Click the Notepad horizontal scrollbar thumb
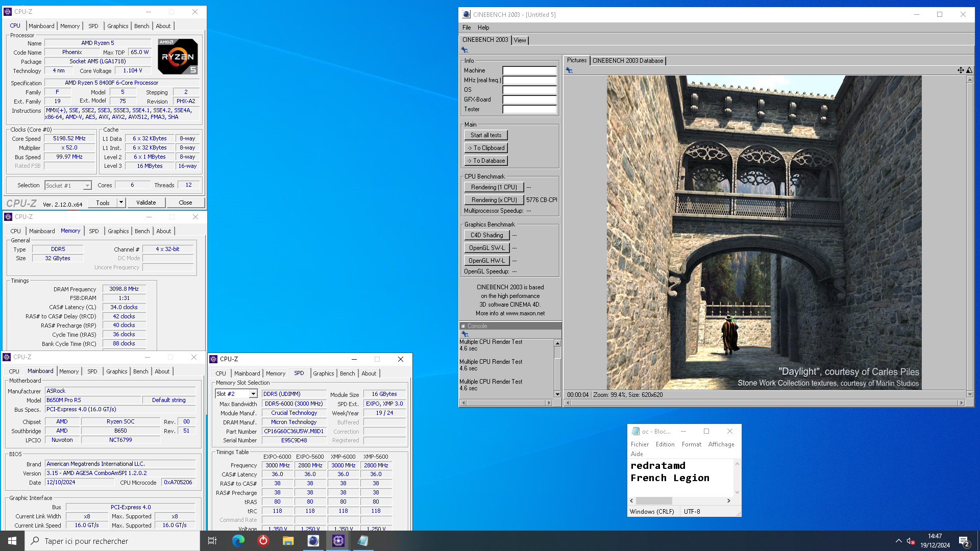The height and width of the screenshot is (551, 980). [x=654, y=501]
